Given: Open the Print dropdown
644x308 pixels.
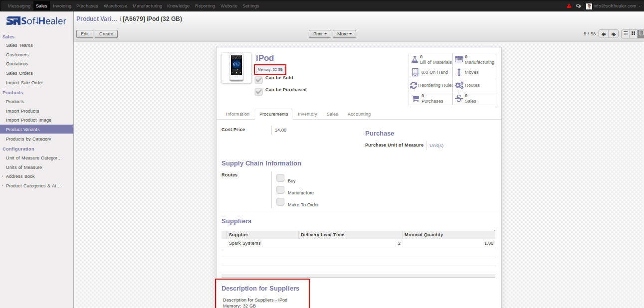Looking at the screenshot, I should coord(320,34).
